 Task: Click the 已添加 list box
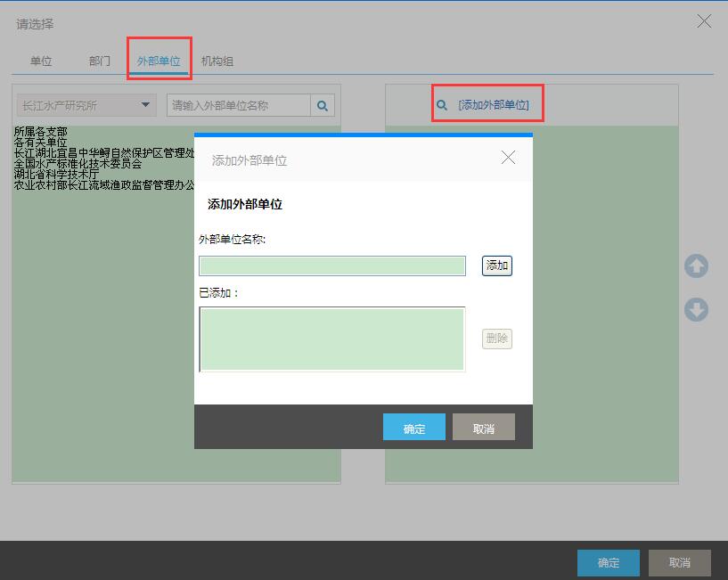tap(332, 339)
